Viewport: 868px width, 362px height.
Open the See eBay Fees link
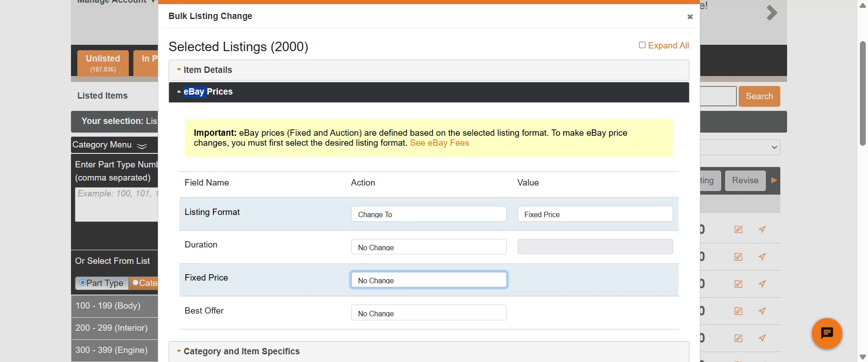point(439,143)
